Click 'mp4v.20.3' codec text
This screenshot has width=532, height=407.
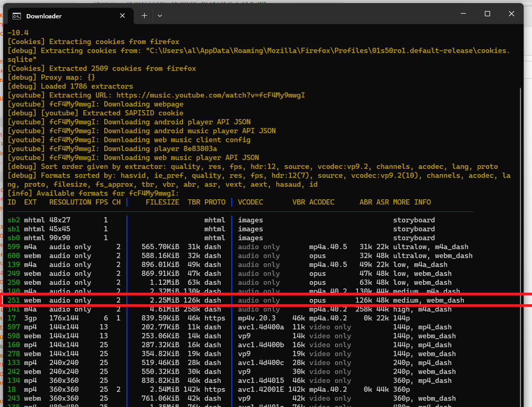pos(257,318)
